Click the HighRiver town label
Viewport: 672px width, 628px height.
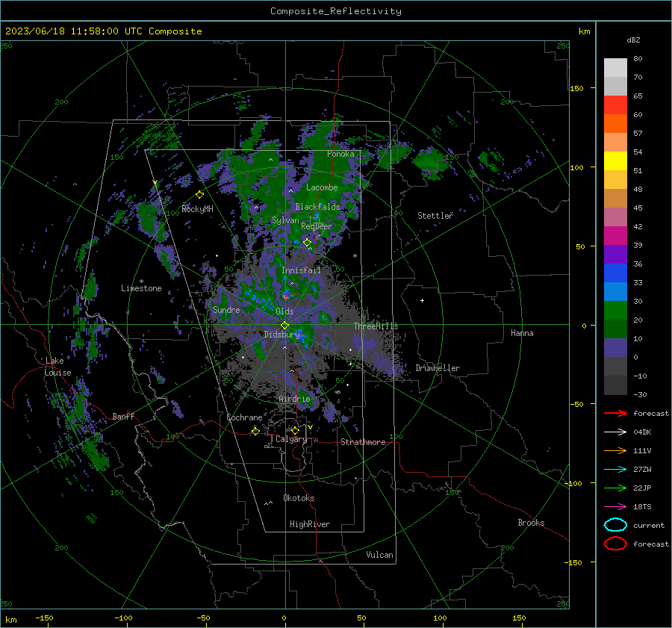click(310, 524)
